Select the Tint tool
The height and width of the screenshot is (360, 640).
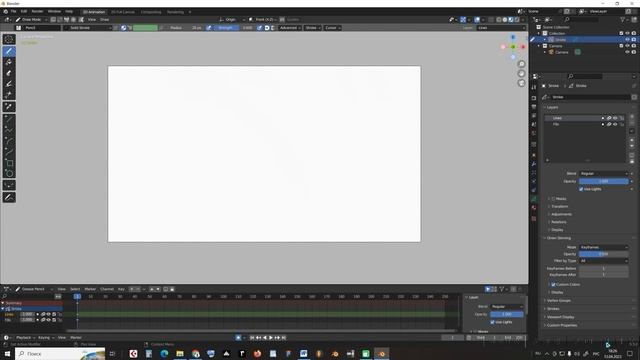9,84
